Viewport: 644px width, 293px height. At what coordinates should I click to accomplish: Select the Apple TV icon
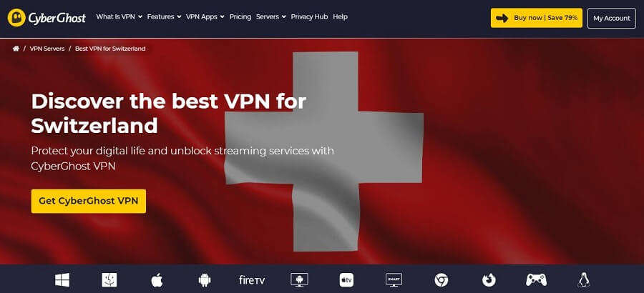pyautogui.click(x=346, y=280)
